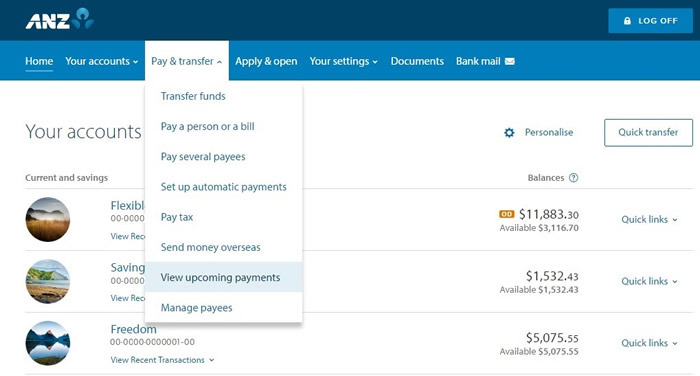
Task: Click the Current and savings heading
Action: [67, 178]
